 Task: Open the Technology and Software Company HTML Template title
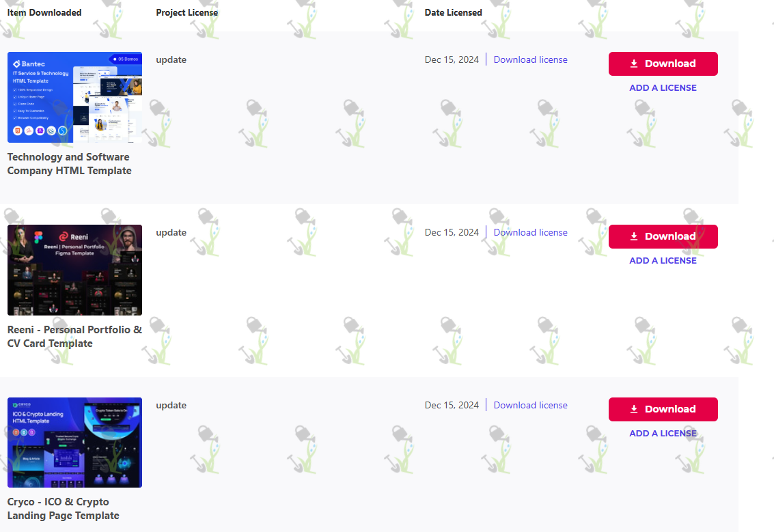[69, 164]
